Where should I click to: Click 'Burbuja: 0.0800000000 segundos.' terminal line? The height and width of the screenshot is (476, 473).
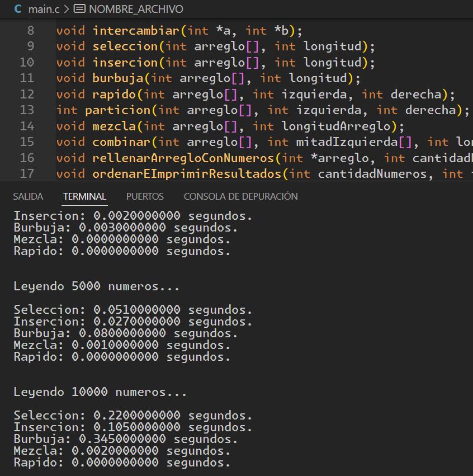pyautogui.click(x=126, y=333)
